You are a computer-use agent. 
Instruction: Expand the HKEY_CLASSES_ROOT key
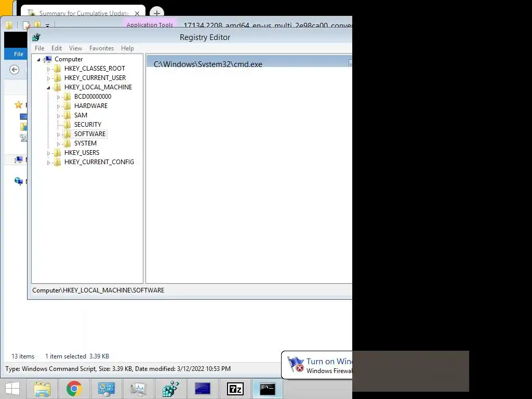(x=48, y=69)
